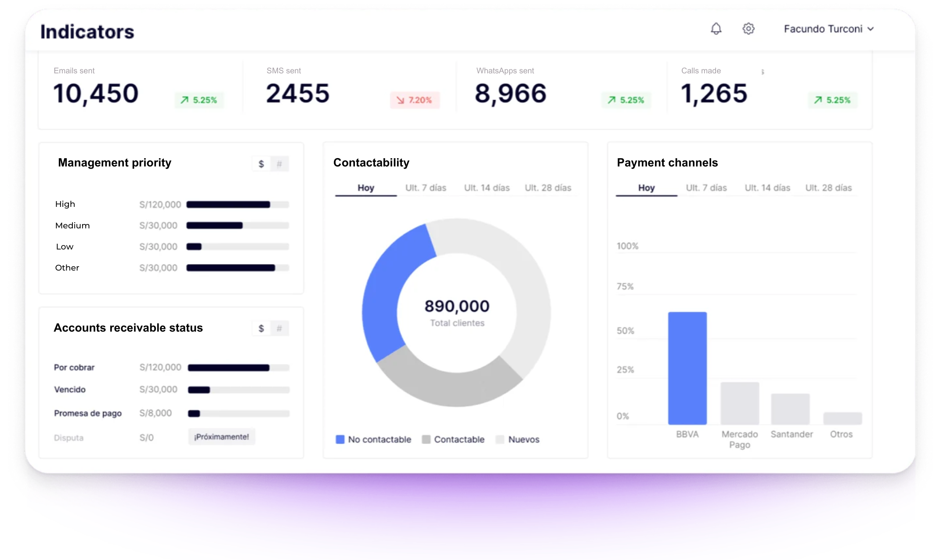The width and height of the screenshot is (940, 560).
Task: Select Ult. 14 días in Payment channels
Action: [x=767, y=188]
